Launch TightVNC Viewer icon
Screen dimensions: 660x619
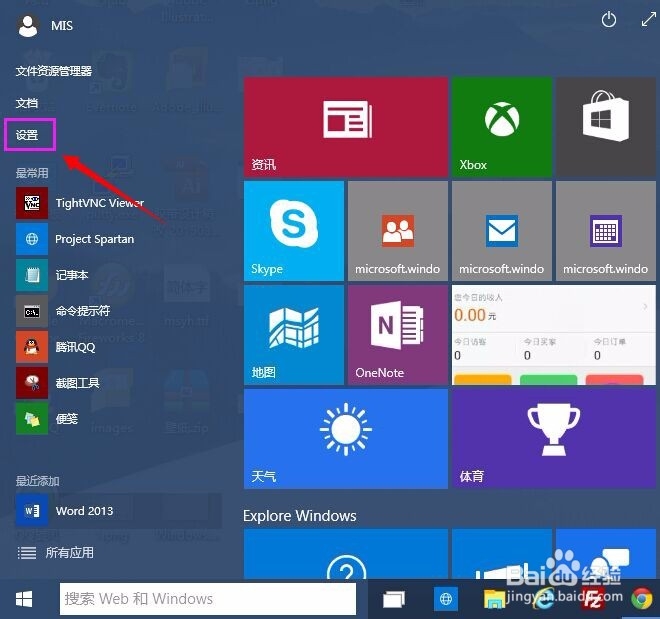click(32, 203)
